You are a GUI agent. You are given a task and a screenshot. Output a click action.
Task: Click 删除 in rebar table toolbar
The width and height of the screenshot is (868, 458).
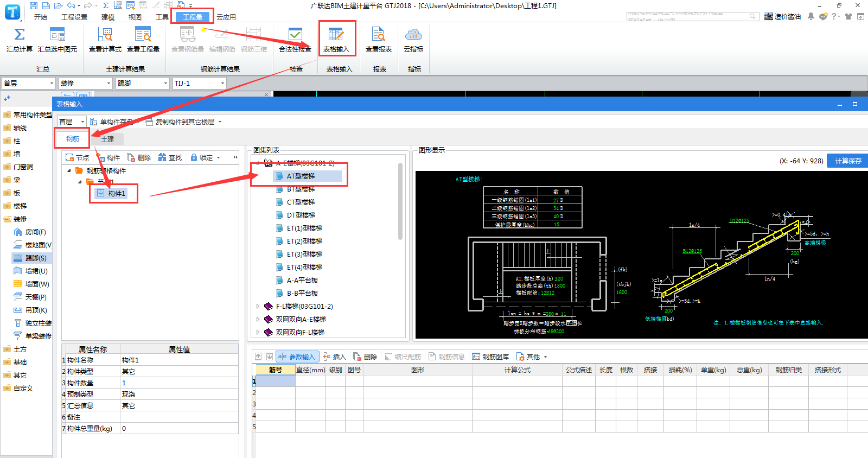click(x=365, y=357)
